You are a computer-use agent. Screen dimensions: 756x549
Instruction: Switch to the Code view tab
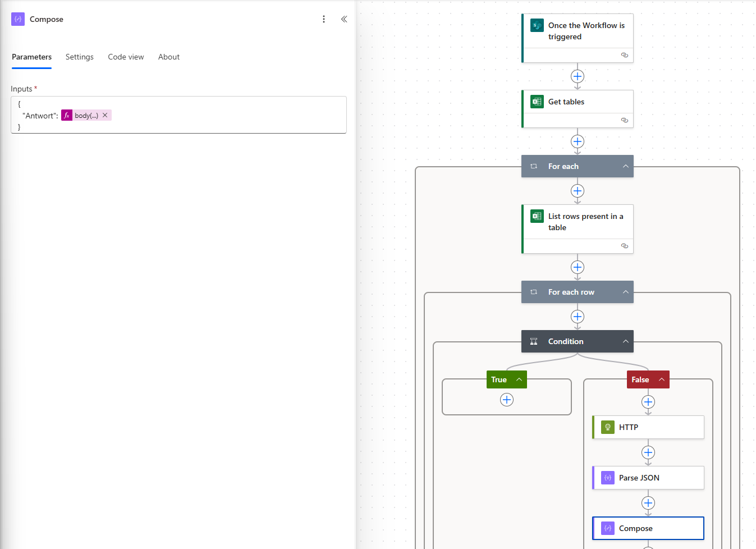[x=126, y=57]
